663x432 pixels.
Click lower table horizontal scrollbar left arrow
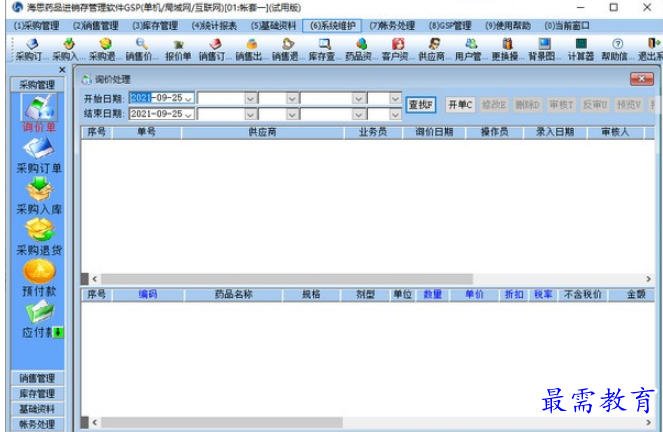95,422
